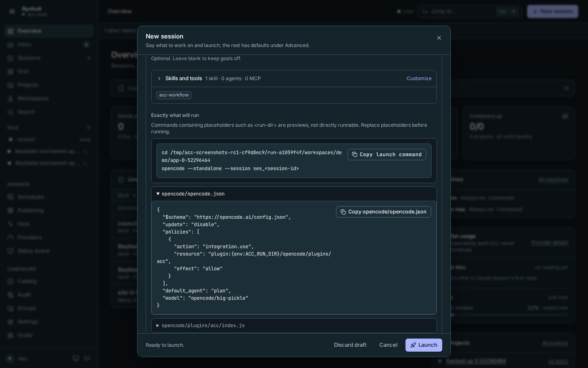This screenshot has width=588, height=368.
Task: Click the acc-workflow skill tag
Action: coord(174,95)
